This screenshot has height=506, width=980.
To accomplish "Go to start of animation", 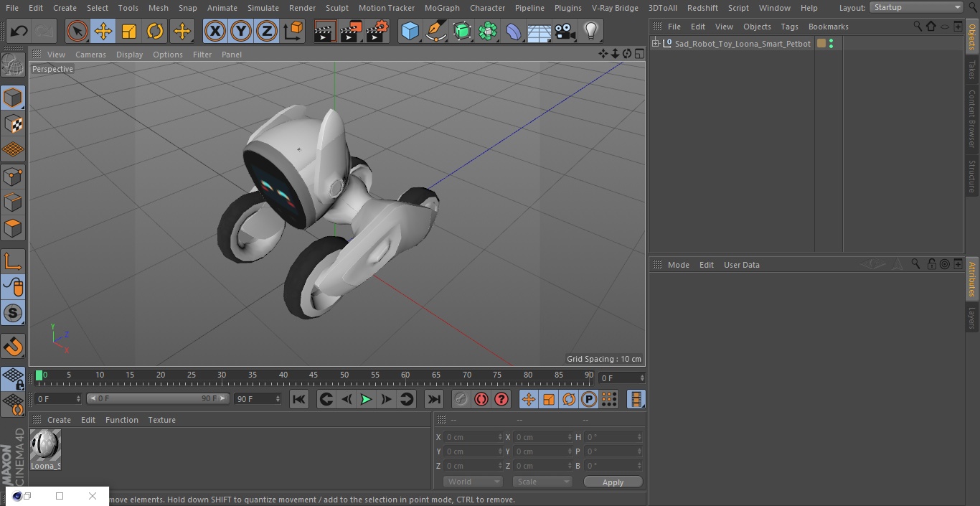I will point(299,399).
